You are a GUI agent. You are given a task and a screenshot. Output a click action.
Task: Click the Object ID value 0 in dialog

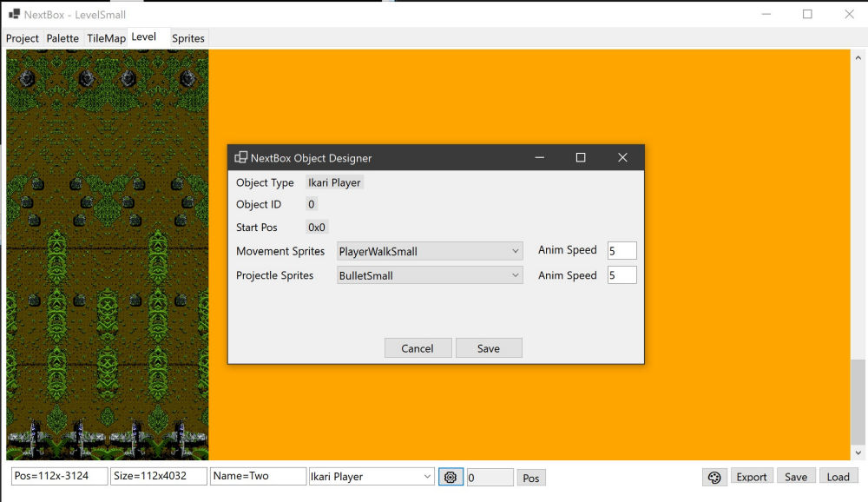pyautogui.click(x=312, y=204)
